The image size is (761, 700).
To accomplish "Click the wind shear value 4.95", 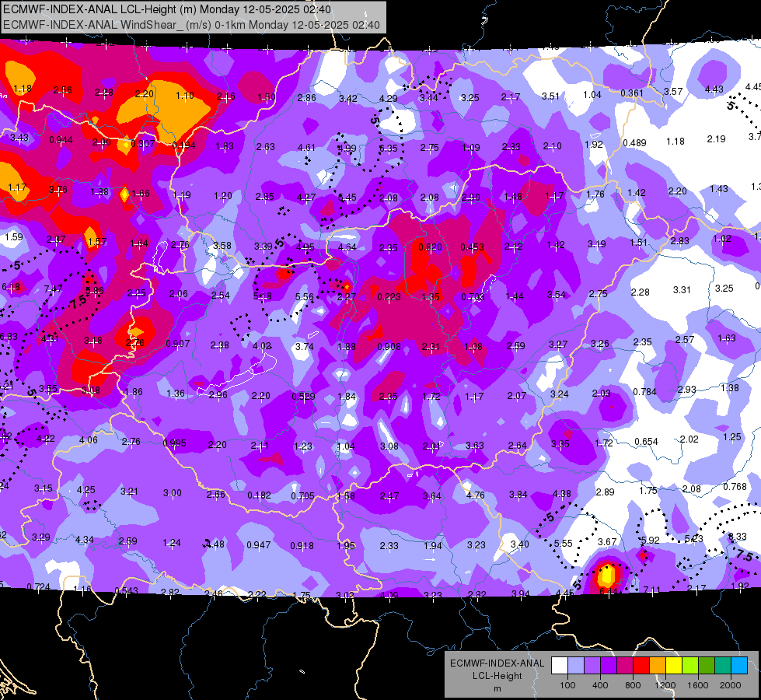I will coord(305,247).
